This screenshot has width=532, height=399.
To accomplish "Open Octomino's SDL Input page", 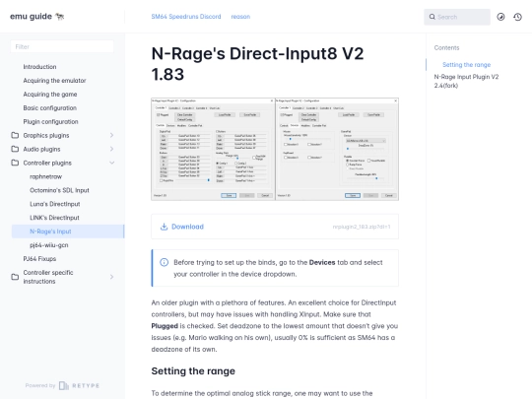I will [59, 190].
